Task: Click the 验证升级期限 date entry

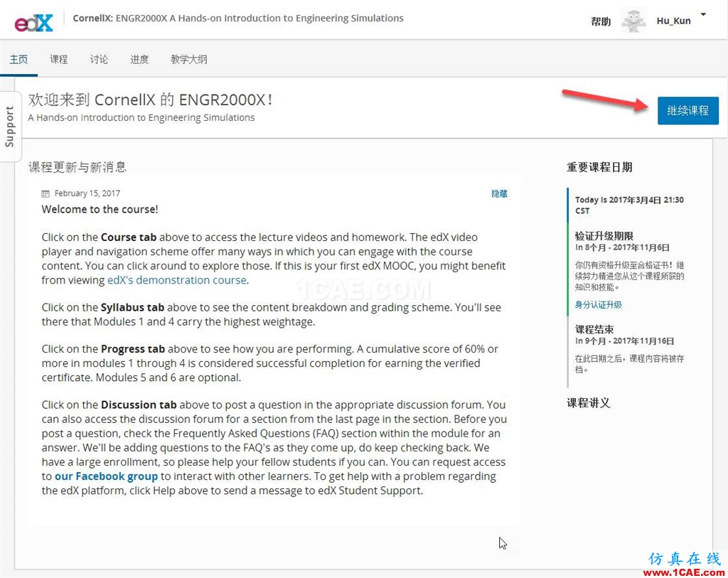Action: click(x=604, y=236)
